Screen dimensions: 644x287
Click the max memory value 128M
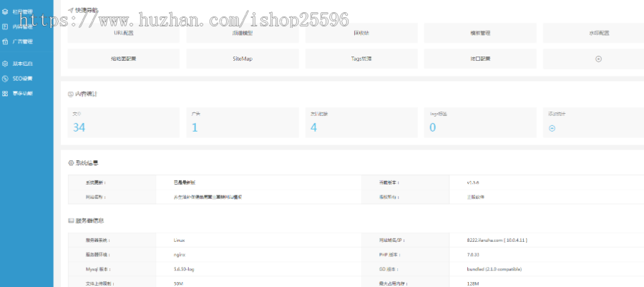pyautogui.click(x=473, y=283)
